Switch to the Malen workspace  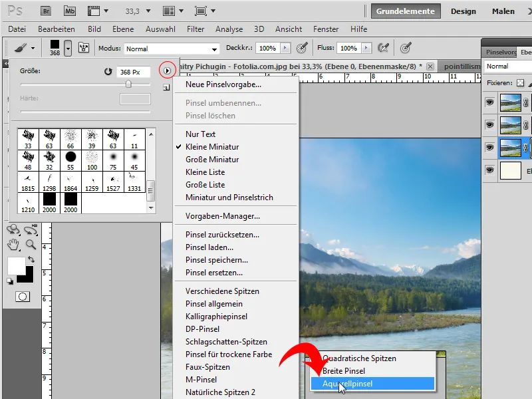click(x=503, y=11)
